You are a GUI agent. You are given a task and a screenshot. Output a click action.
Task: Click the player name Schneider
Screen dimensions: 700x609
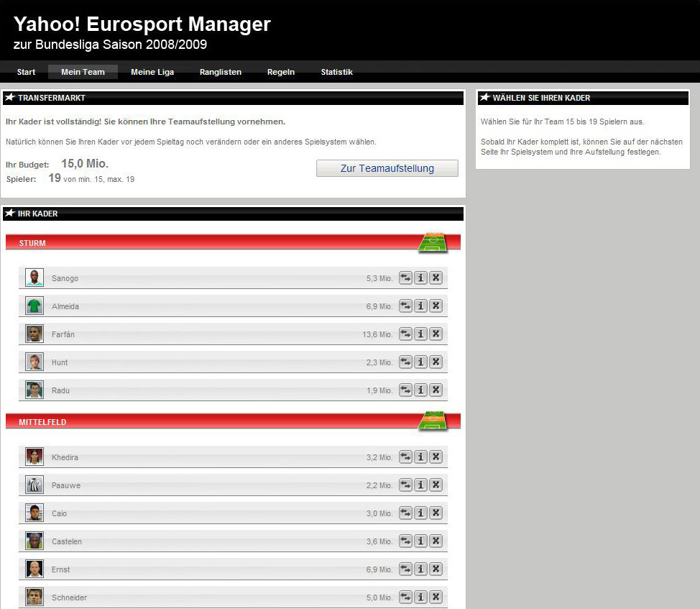coord(69,597)
